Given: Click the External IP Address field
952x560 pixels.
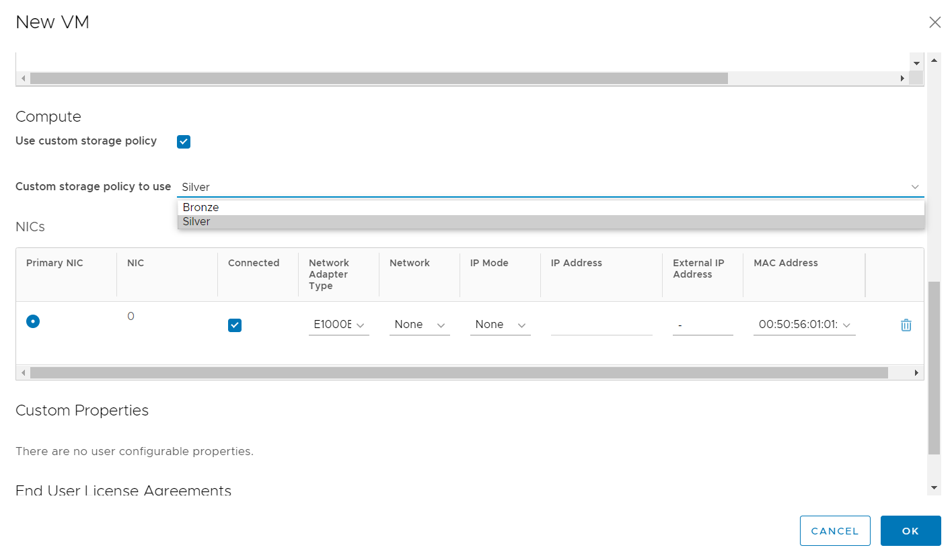Looking at the screenshot, I should pyautogui.click(x=702, y=325).
